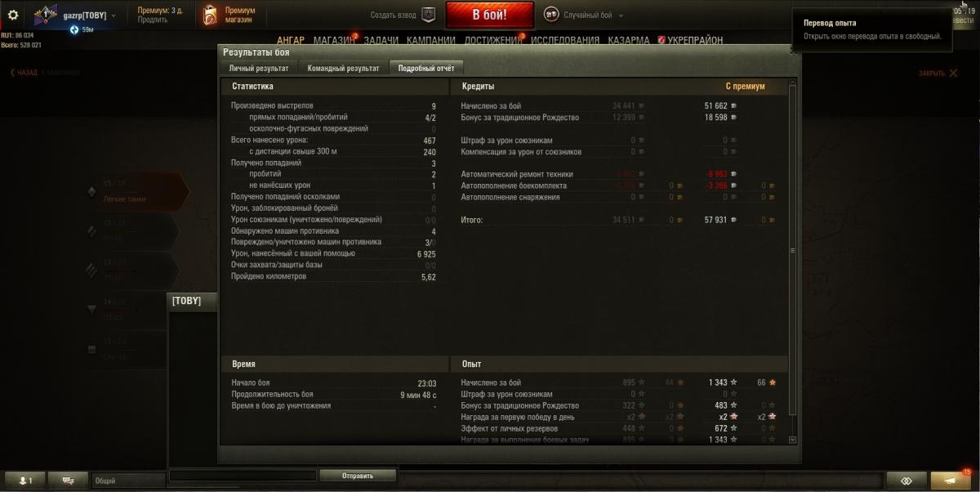Viewport: 980px width, 492px height.
Task: Open the chat channels icon
Action: pos(68,481)
